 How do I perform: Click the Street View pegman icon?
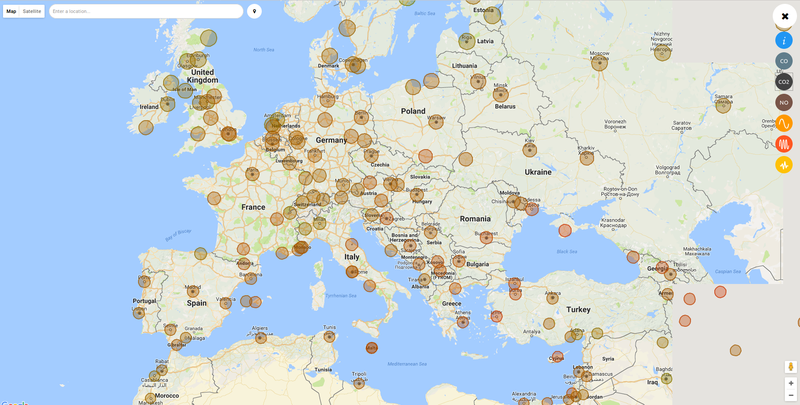click(790, 367)
